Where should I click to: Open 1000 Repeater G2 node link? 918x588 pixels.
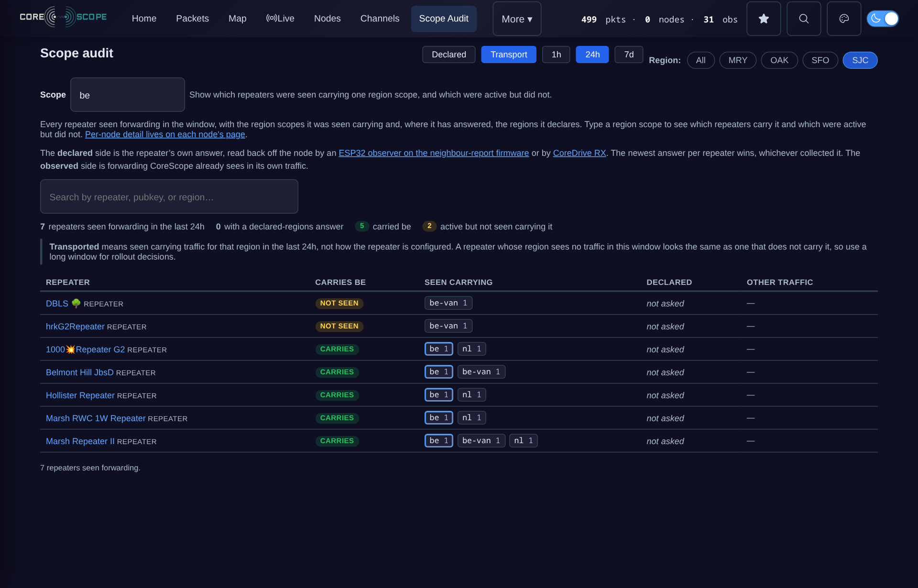coord(85,349)
